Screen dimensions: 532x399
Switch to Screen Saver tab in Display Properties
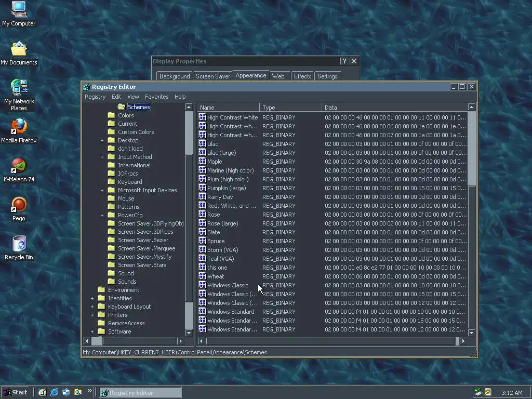pos(212,76)
